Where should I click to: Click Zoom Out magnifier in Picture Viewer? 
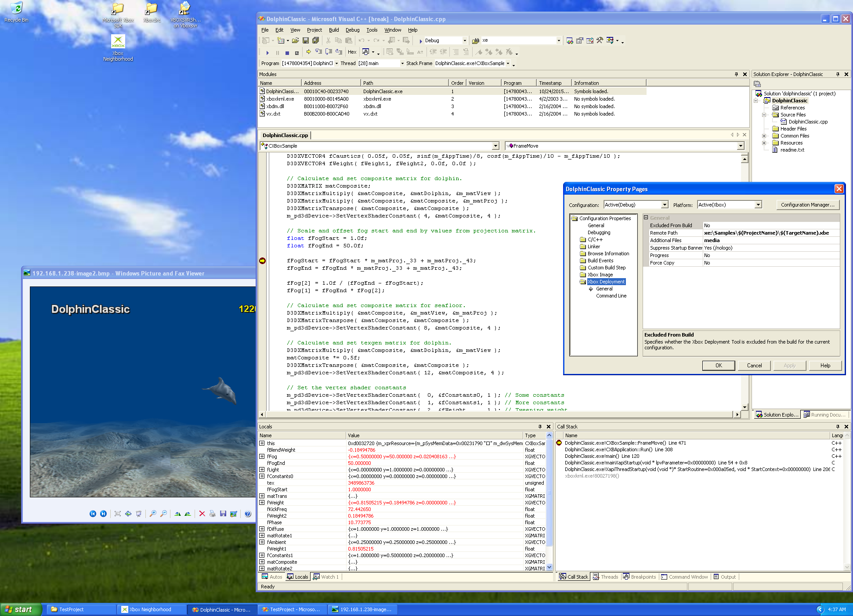point(163,514)
